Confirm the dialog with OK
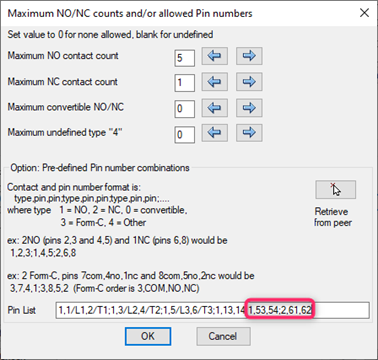Viewport: 378px width, 360px height. pyautogui.click(x=148, y=336)
